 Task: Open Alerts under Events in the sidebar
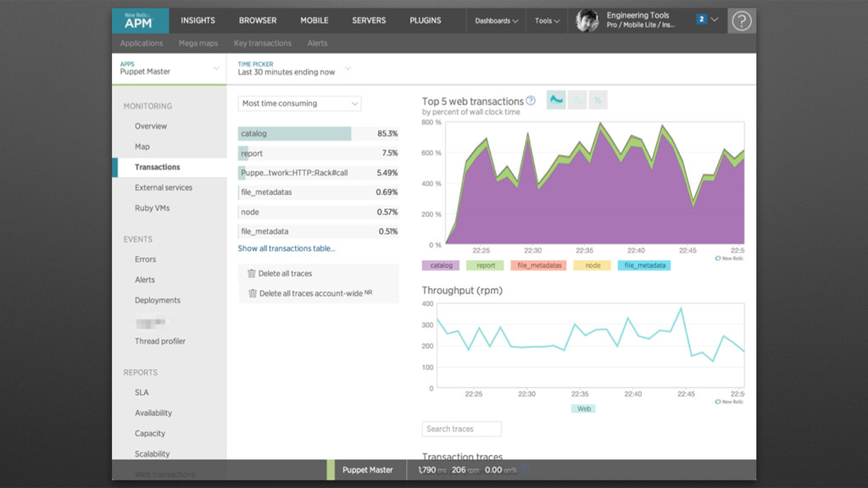tap(144, 280)
